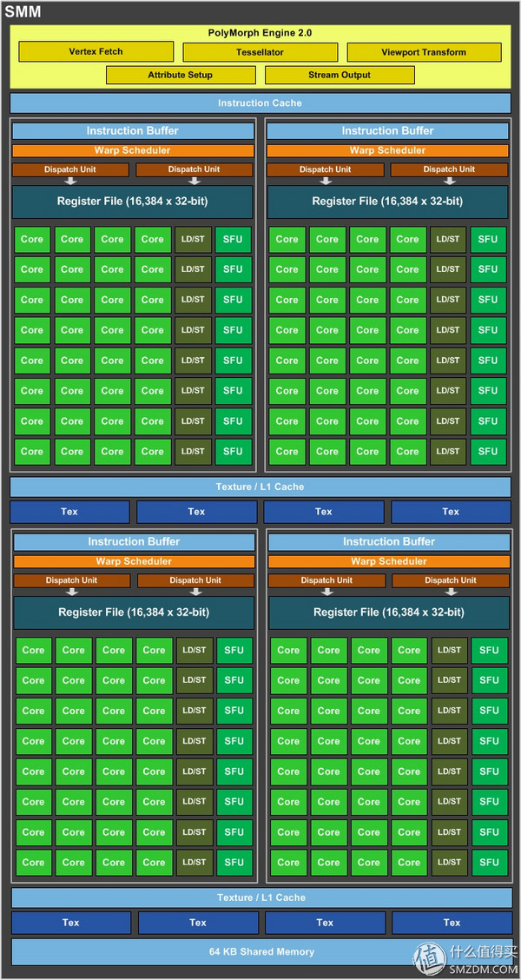Select the Instruction Cache bar
Image resolution: width=521 pixels, height=980 pixels.
click(x=260, y=103)
